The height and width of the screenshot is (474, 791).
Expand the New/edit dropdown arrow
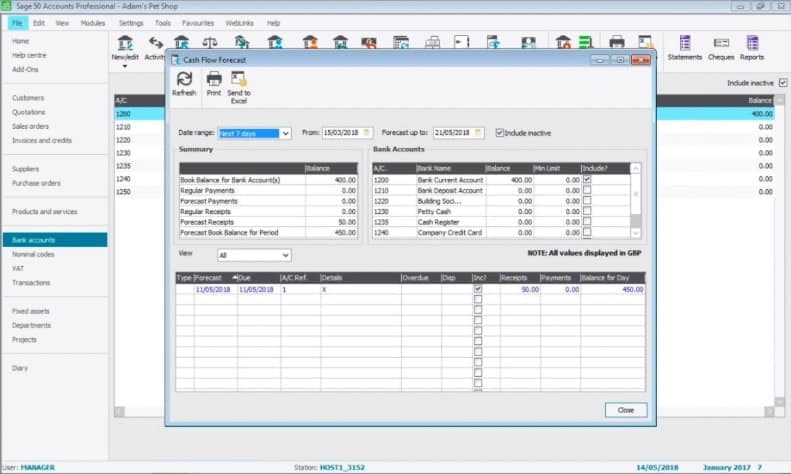point(125,67)
